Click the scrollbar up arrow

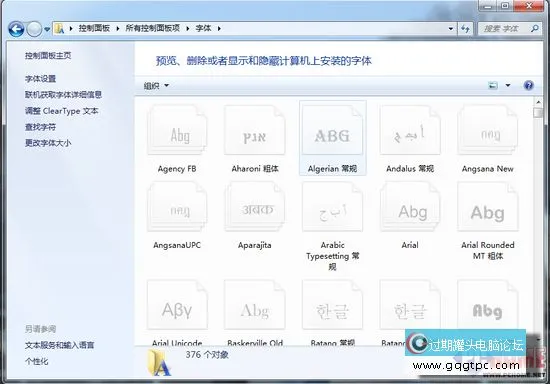click(x=538, y=102)
